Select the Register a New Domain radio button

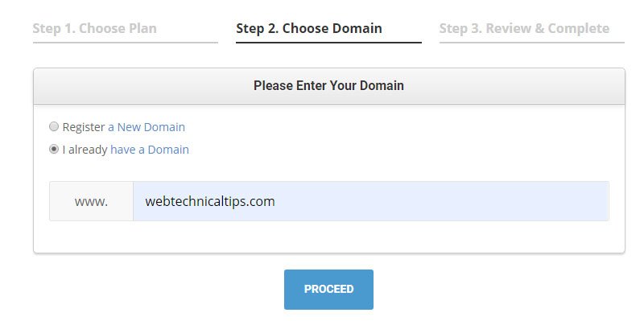pyautogui.click(x=54, y=127)
